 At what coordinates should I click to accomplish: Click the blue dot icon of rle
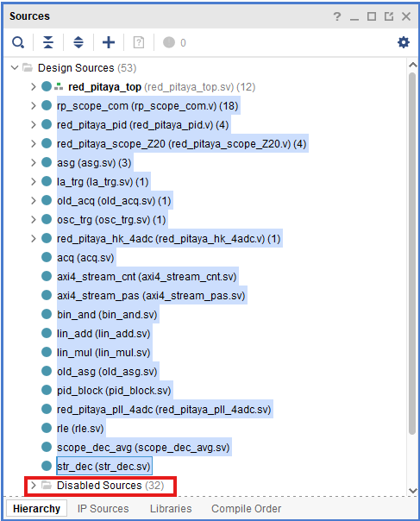click(x=47, y=428)
